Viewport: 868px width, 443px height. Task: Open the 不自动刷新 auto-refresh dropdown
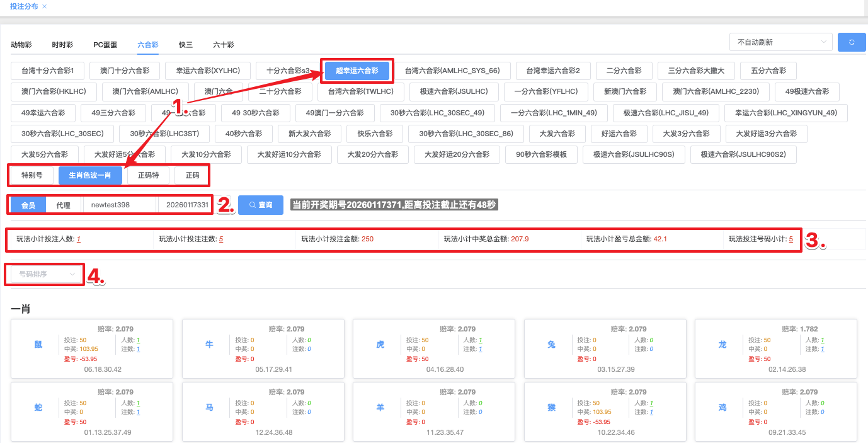coord(780,42)
